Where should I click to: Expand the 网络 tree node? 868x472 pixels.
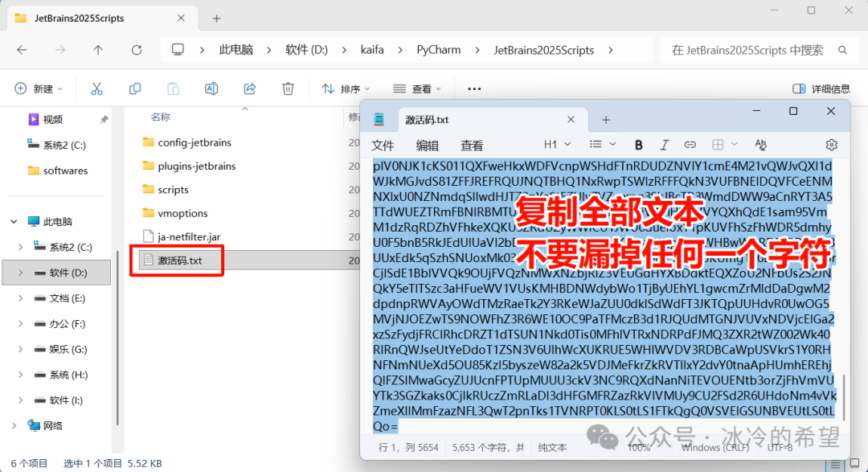pyautogui.click(x=14, y=425)
